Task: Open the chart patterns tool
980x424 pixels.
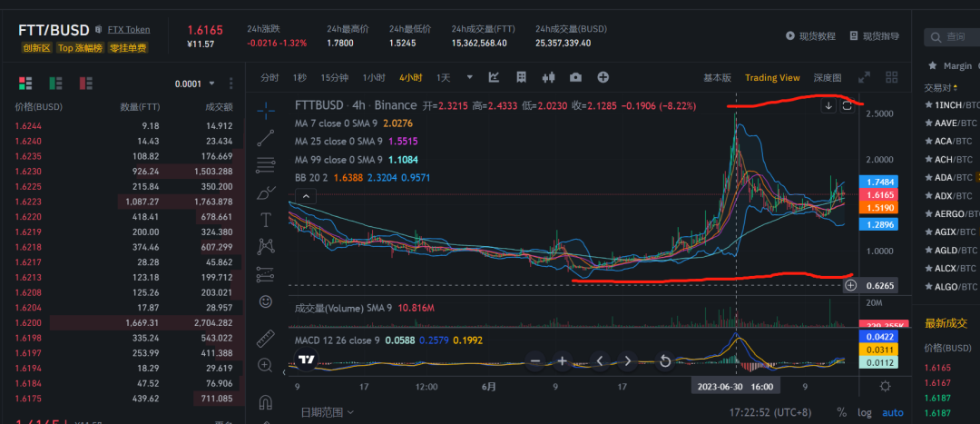Action: click(x=266, y=246)
